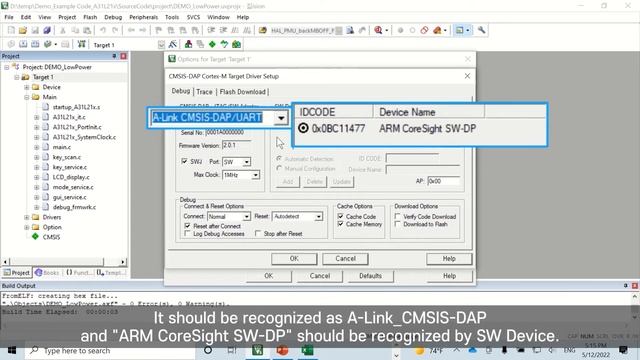The image size is (640, 360).
Task: Create a new file via toolbar icon
Action: [11, 30]
